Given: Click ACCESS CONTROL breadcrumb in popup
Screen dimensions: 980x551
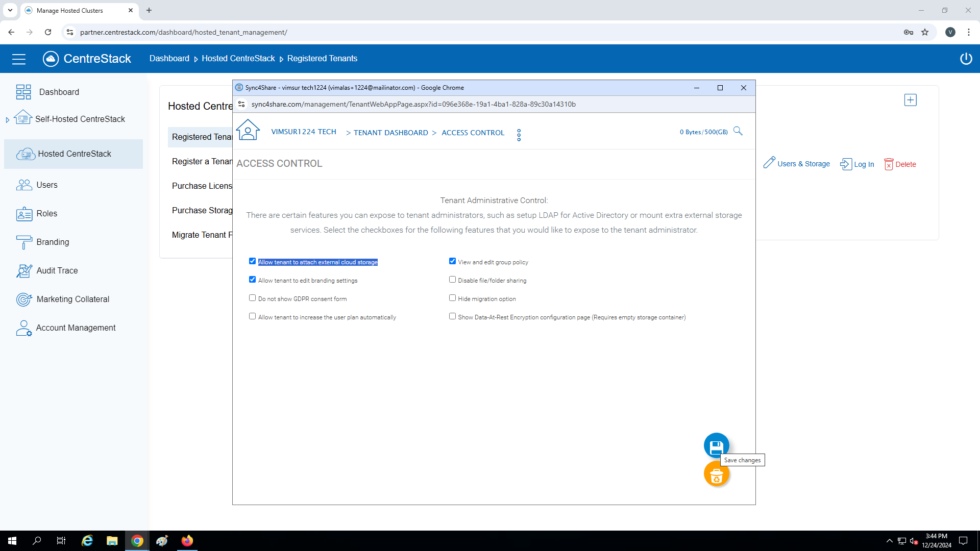Looking at the screenshot, I should tap(473, 133).
